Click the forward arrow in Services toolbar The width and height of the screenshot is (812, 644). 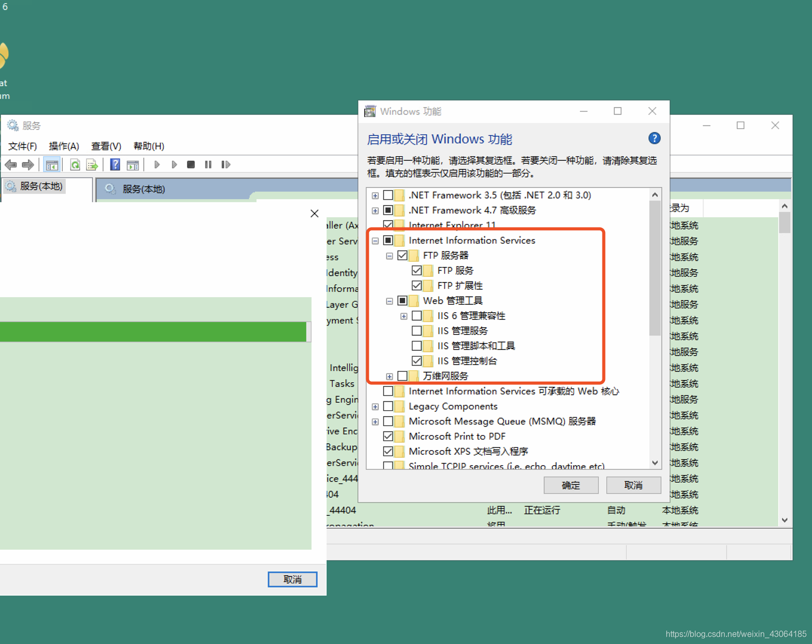click(x=28, y=165)
